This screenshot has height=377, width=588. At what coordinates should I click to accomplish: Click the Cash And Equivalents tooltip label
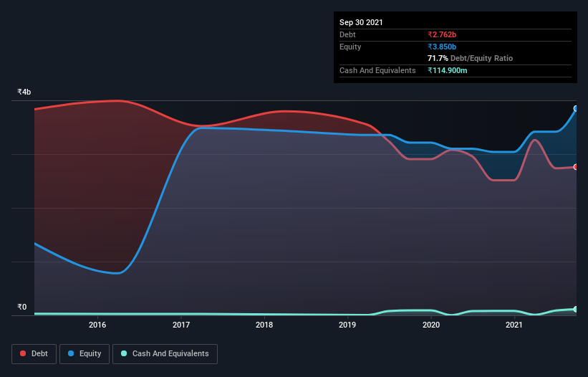pyautogui.click(x=377, y=70)
